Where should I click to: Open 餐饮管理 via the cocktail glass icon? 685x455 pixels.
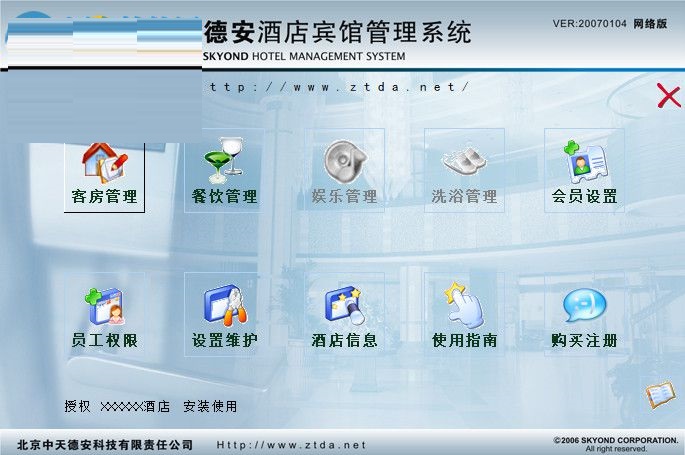pos(224,159)
